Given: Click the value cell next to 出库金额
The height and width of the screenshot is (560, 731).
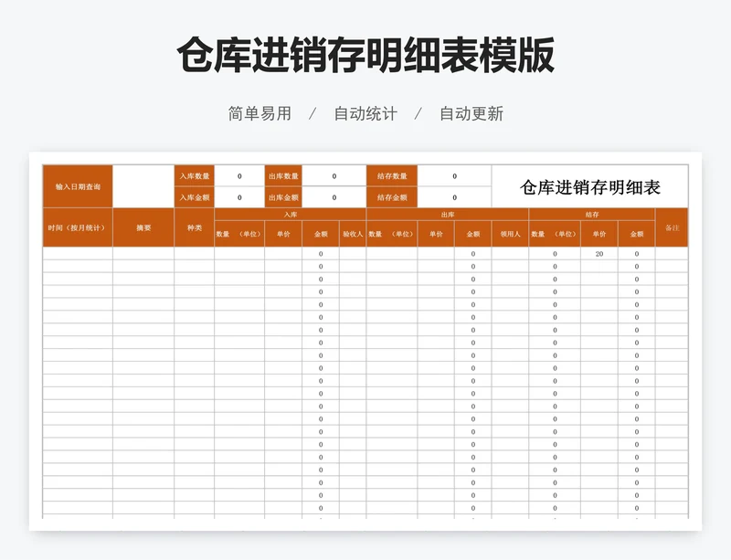Looking at the screenshot, I should point(334,197).
